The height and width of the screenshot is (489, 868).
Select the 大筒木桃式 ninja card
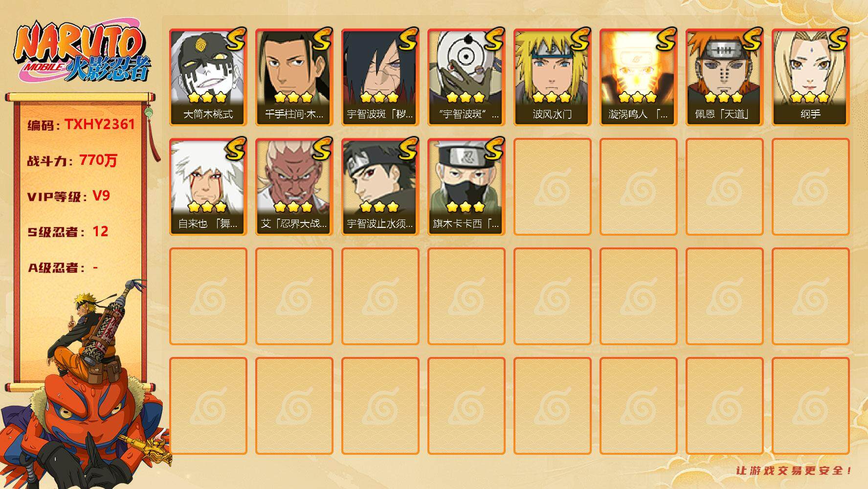click(208, 77)
